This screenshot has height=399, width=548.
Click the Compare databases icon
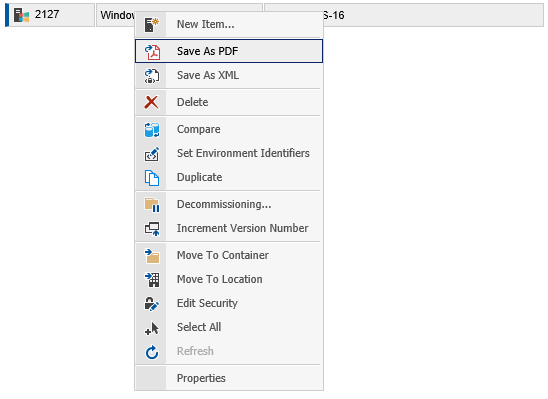[152, 130]
